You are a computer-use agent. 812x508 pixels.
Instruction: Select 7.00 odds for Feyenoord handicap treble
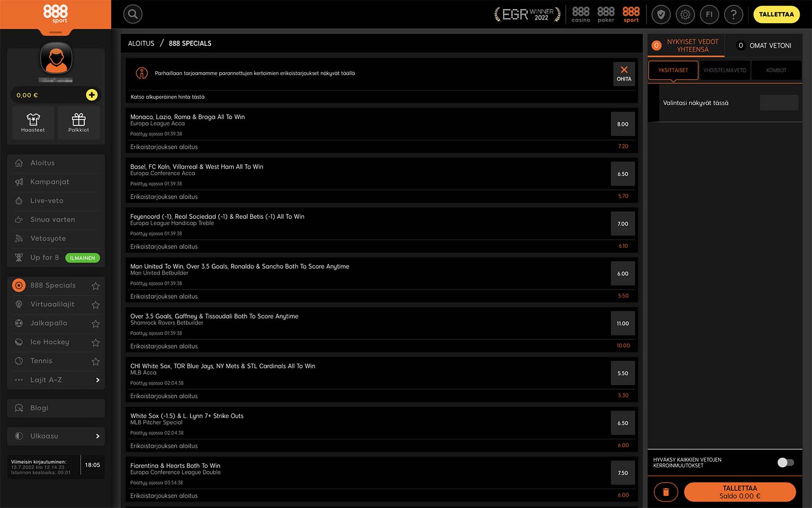(x=623, y=224)
